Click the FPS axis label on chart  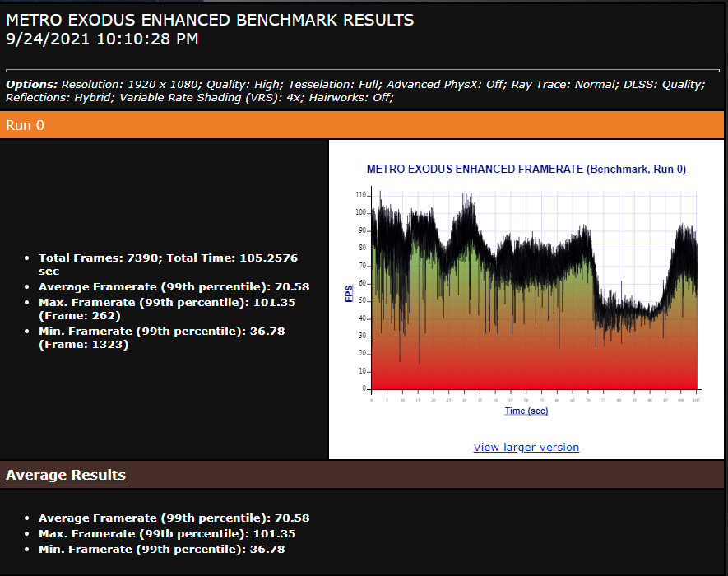[349, 294]
